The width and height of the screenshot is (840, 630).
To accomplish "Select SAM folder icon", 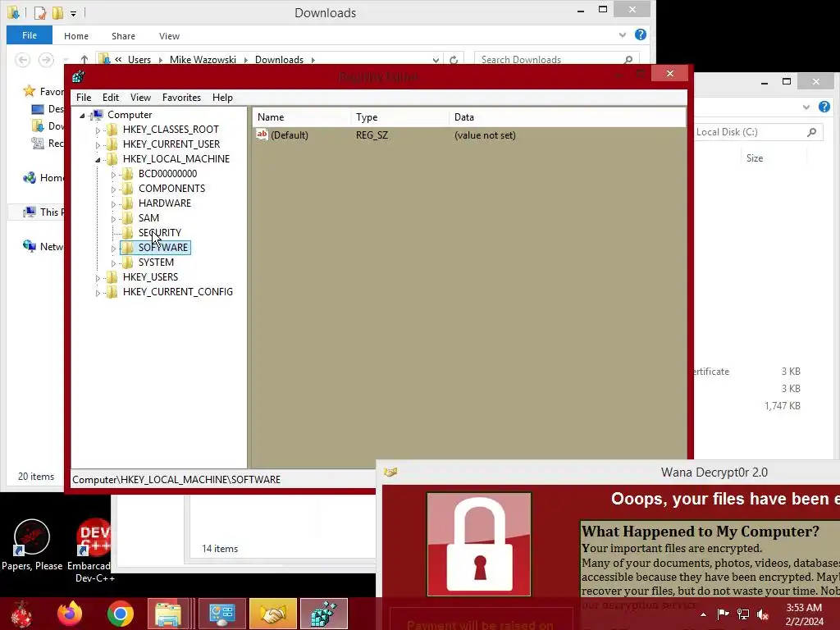I will pyautogui.click(x=127, y=217).
